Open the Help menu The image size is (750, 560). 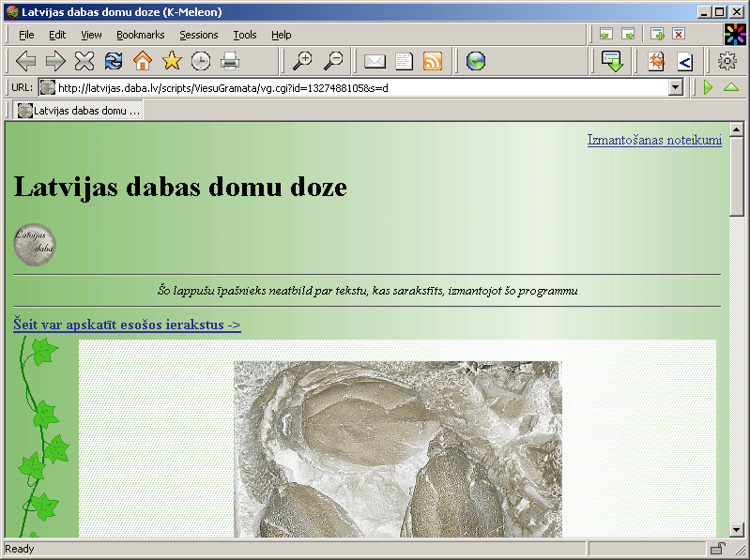pos(282,35)
